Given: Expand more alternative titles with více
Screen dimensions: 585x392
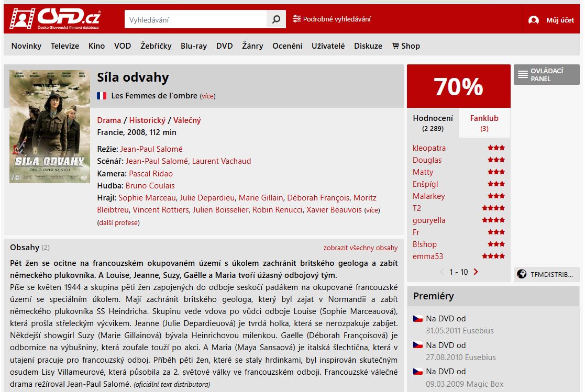Looking at the screenshot, I should click(x=208, y=96).
